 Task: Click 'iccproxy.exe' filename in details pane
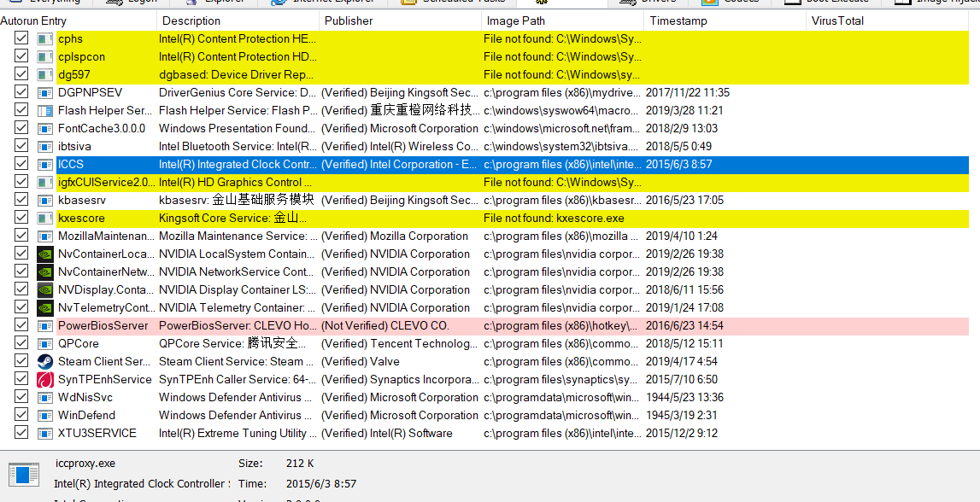(x=85, y=464)
